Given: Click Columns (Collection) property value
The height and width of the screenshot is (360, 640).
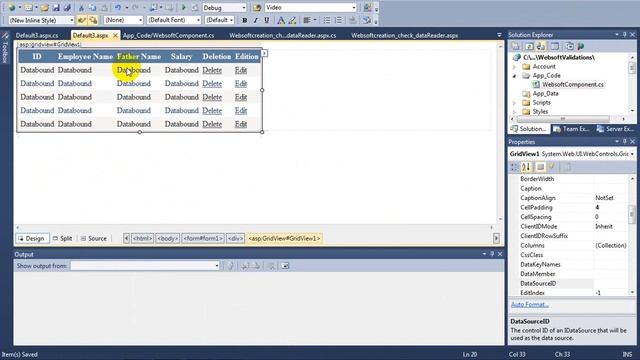Looking at the screenshot, I should point(611,245).
